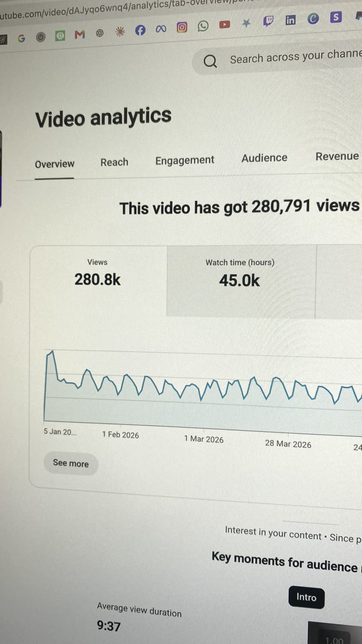This screenshot has height=644, width=362.
Task: Click the 9:37 duration value
Action: [109, 626]
